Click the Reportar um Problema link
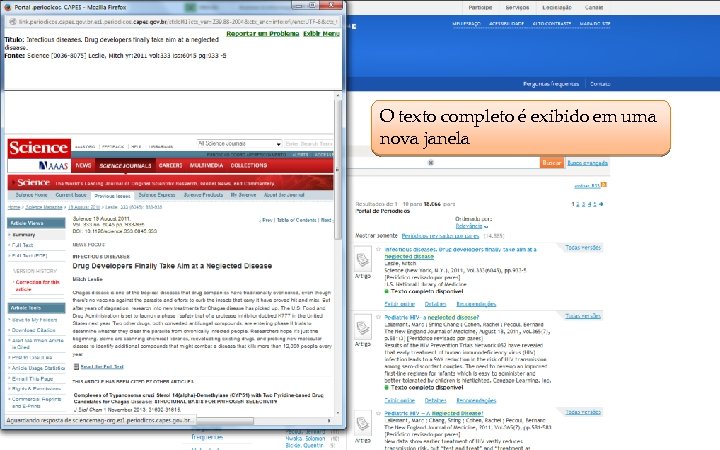Screen dimensions: 720x450 point(263,34)
